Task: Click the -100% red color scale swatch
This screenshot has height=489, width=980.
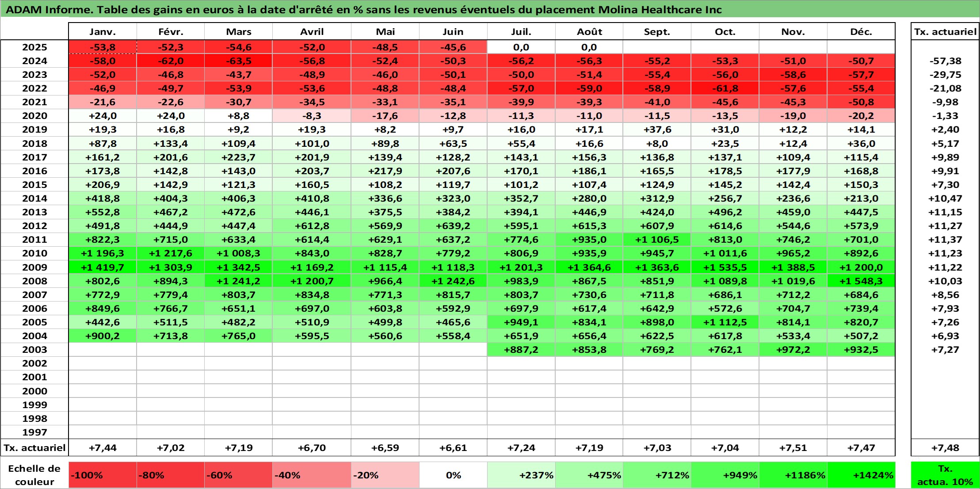Action: [x=103, y=475]
